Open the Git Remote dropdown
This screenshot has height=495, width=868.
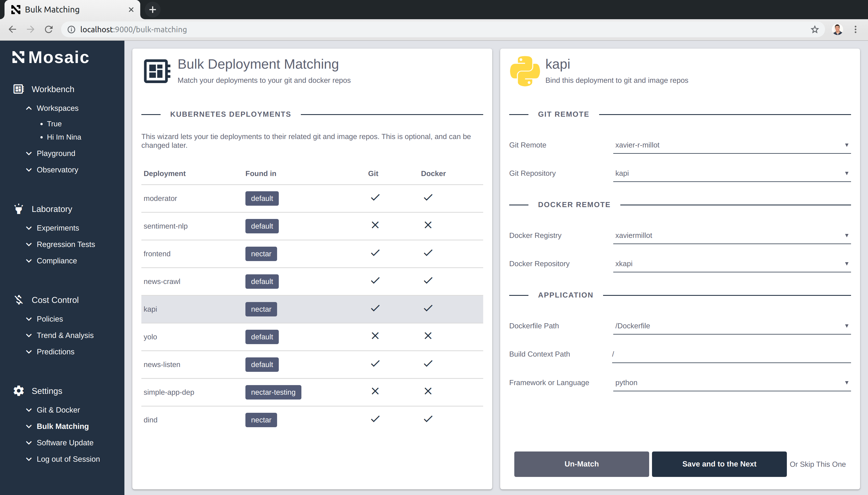click(731, 145)
